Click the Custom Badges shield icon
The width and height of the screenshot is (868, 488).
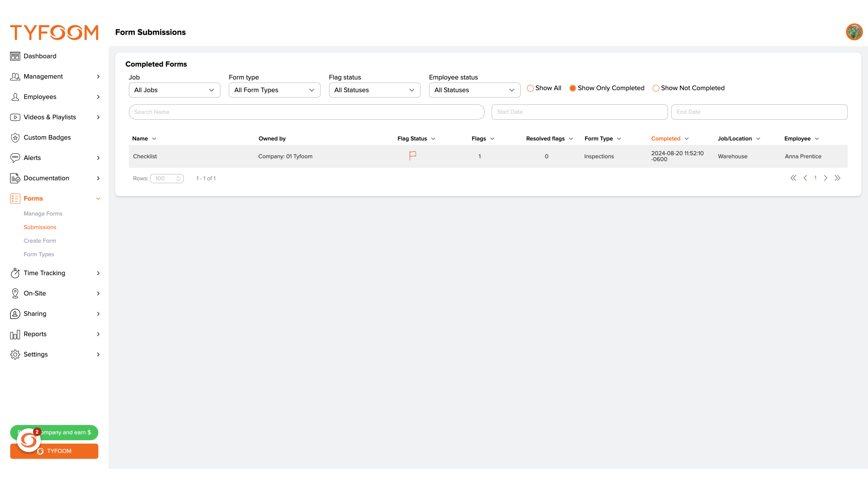pyautogui.click(x=15, y=137)
